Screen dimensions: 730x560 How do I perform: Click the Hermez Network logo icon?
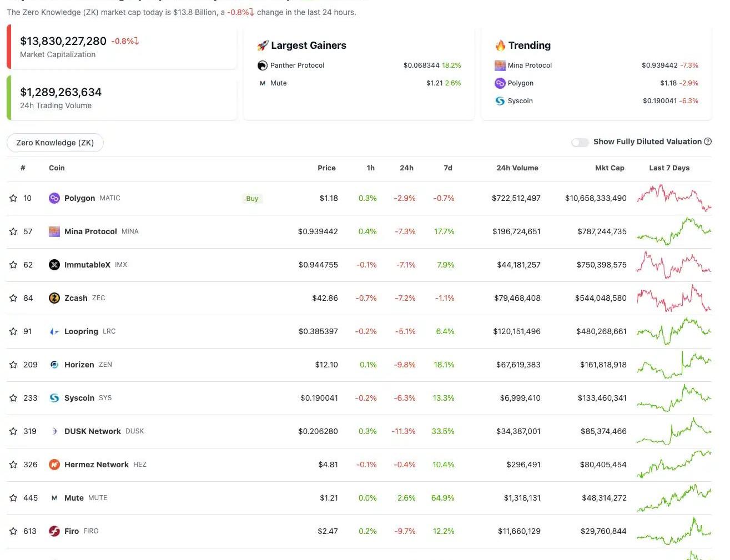point(54,465)
